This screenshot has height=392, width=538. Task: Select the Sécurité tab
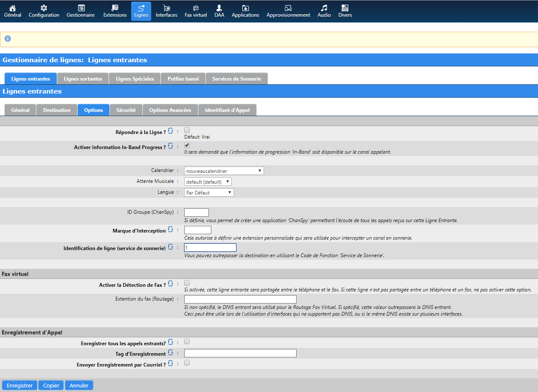coord(126,110)
